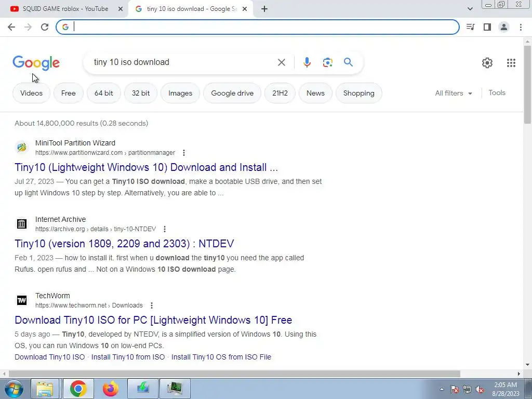This screenshot has height=399, width=532.
Task: Open Windows Explorer from taskbar
Action: [x=45, y=389]
